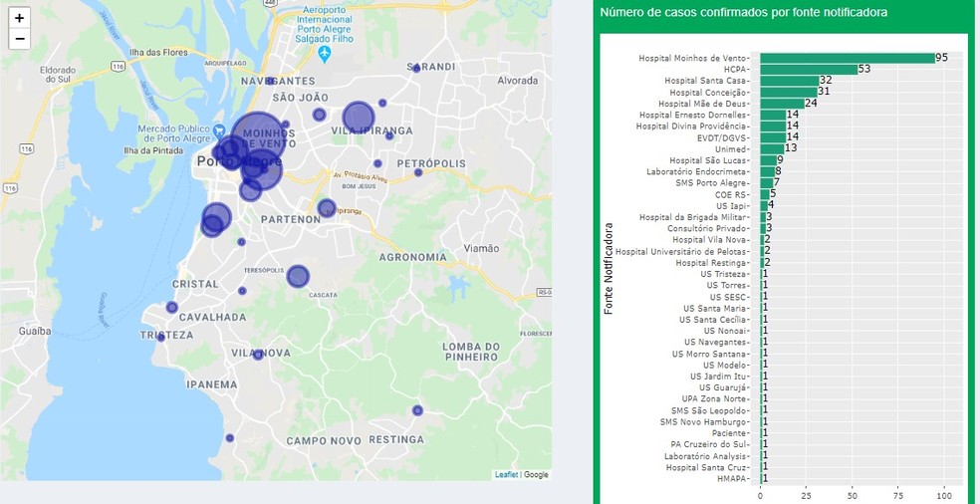This screenshot has width=980, height=504.
Task: Click the circle marker at Tristeza
Action: [x=160, y=337]
